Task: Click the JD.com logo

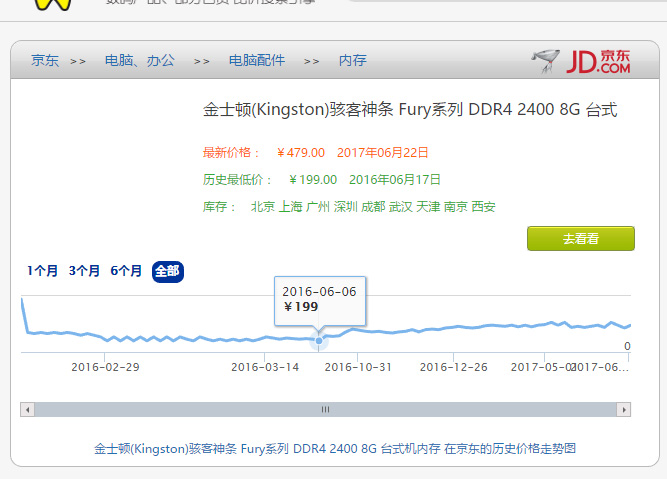Action: click(x=582, y=62)
